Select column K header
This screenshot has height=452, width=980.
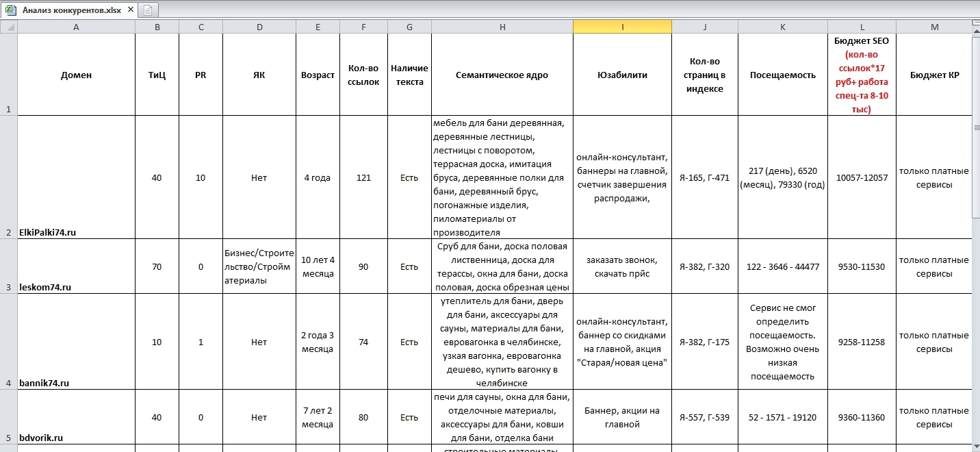783,27
